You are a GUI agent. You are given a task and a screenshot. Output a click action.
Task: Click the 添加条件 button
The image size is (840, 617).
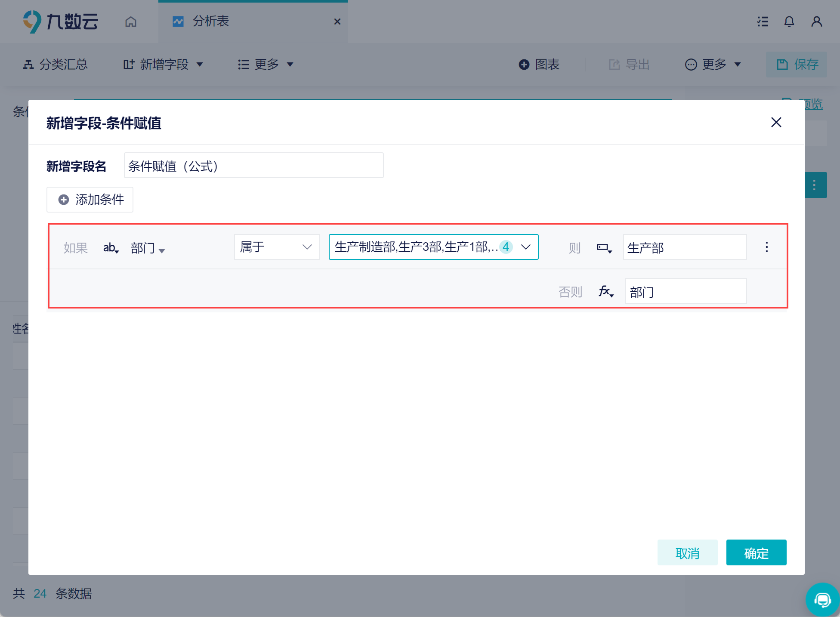(x=90, y=200)
